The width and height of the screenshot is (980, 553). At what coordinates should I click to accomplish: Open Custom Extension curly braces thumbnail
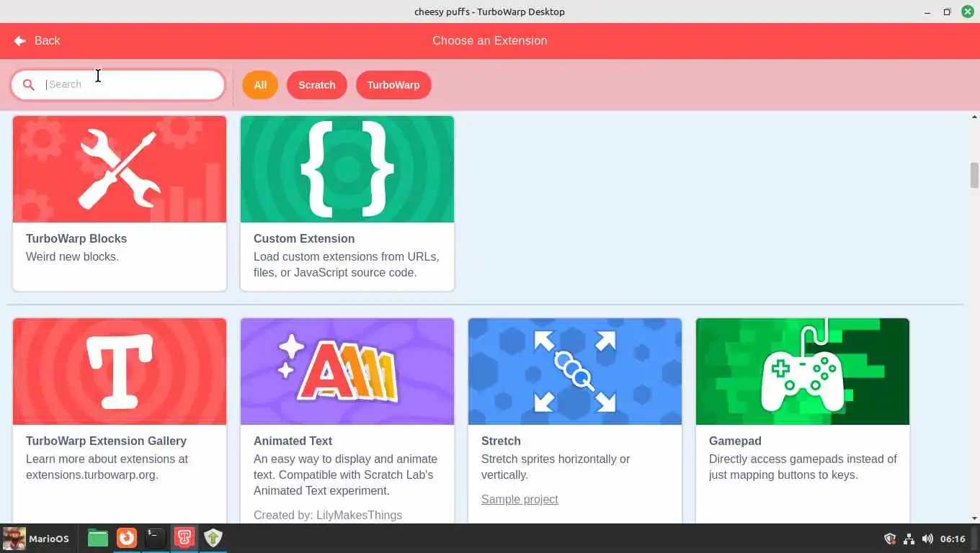point(347,169)
